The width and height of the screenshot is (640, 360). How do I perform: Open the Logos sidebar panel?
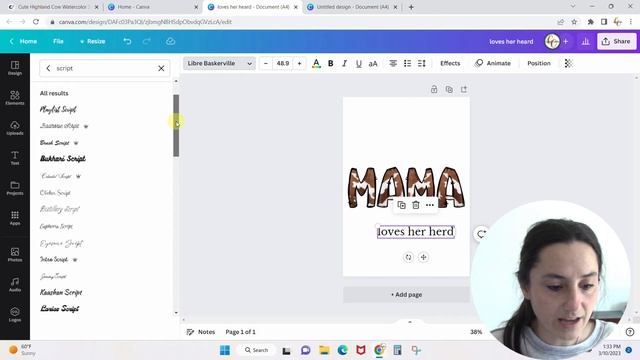15,314
